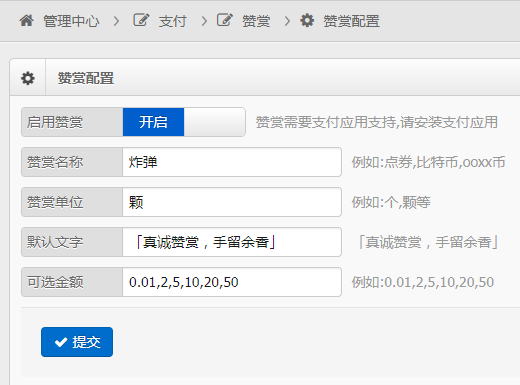Click gray hint 「真诚赞赏，手留余香」
Image resolution: width=520 pixels, height=385 pixels.
[x=428, y=242]
